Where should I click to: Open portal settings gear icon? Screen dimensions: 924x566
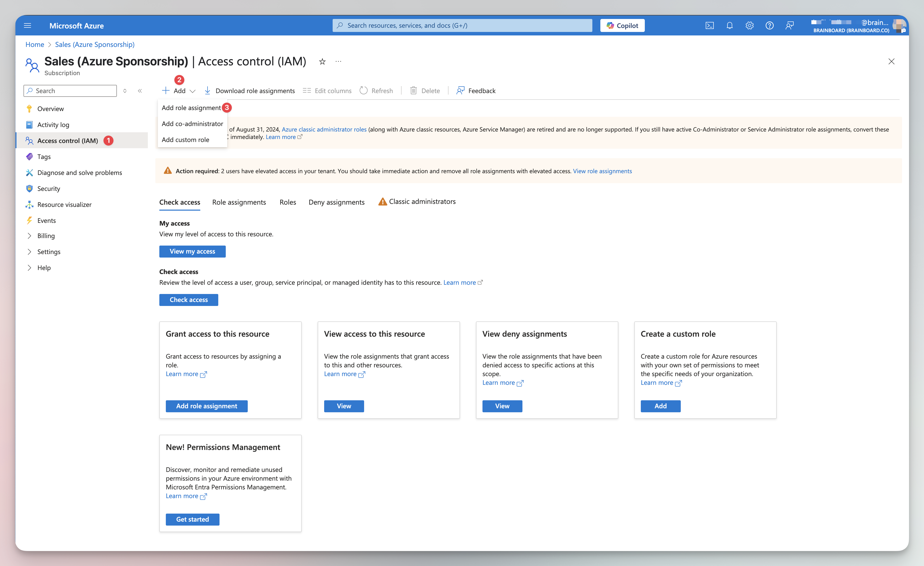(749, 25)
